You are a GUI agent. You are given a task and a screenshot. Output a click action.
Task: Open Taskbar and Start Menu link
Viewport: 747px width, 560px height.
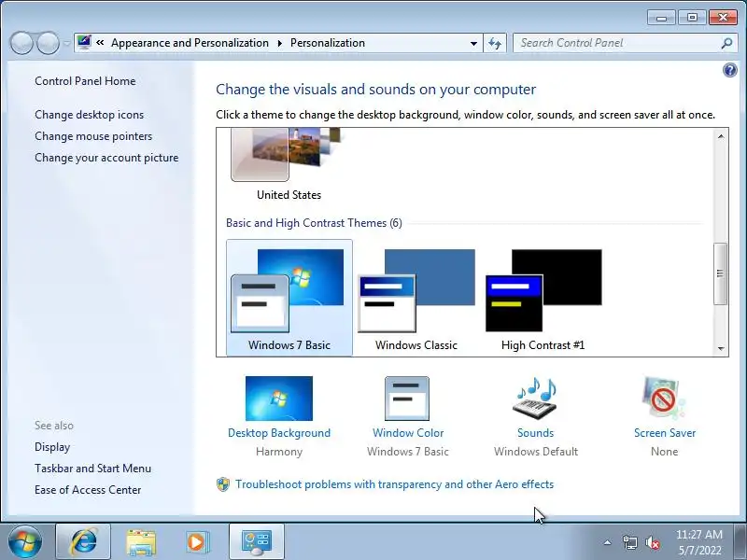92,469
